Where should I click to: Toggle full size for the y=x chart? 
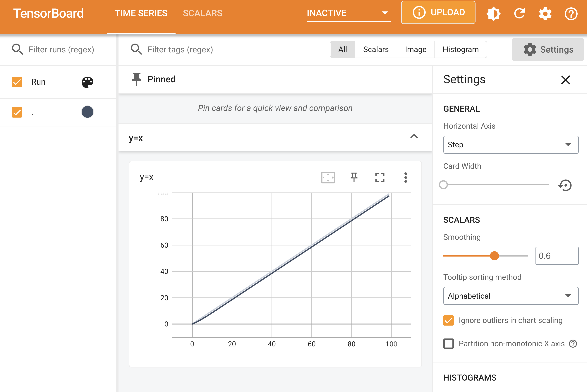(380, 178)
